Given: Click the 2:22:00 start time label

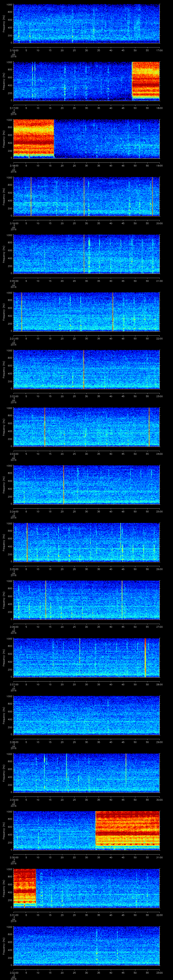Looking at the screenshot, I should pyautogui.click(x=14, y=396).
